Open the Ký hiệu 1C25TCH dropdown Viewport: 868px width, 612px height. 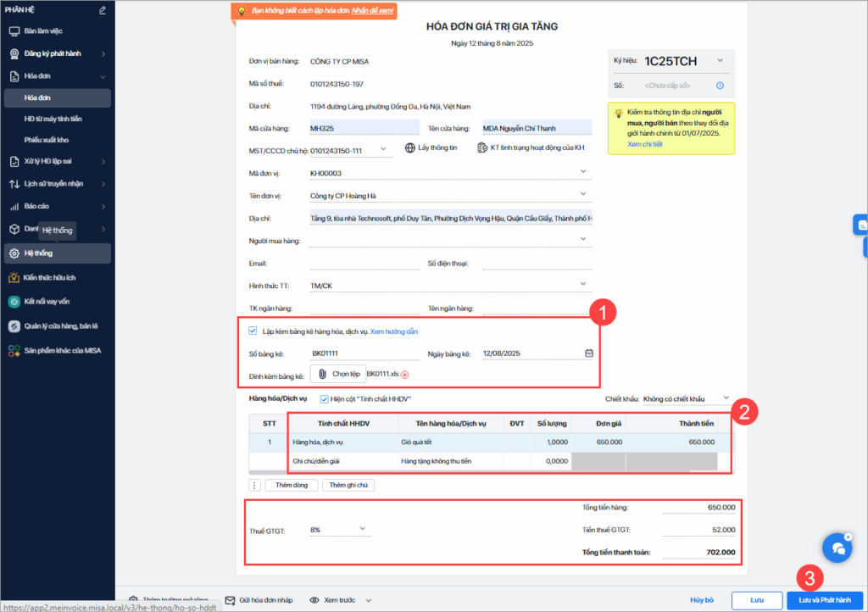point(721,60)
